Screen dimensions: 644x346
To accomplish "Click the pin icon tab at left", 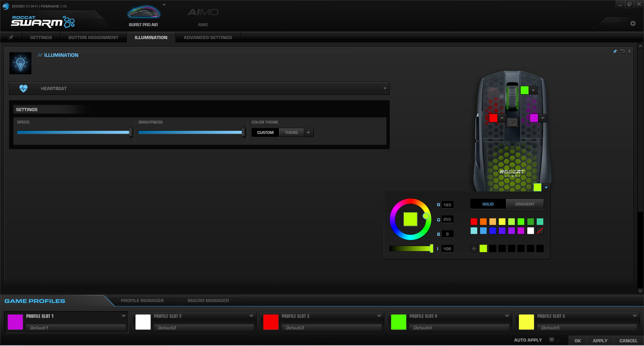I will coord(11,38).
